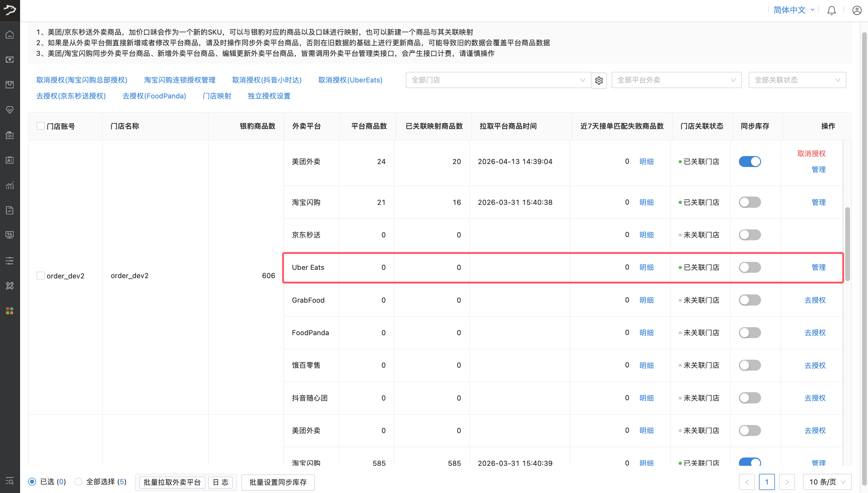Open the home icon in sidebar
The width and height of the screenshot is (868, 493).
(x=10, y=35)
